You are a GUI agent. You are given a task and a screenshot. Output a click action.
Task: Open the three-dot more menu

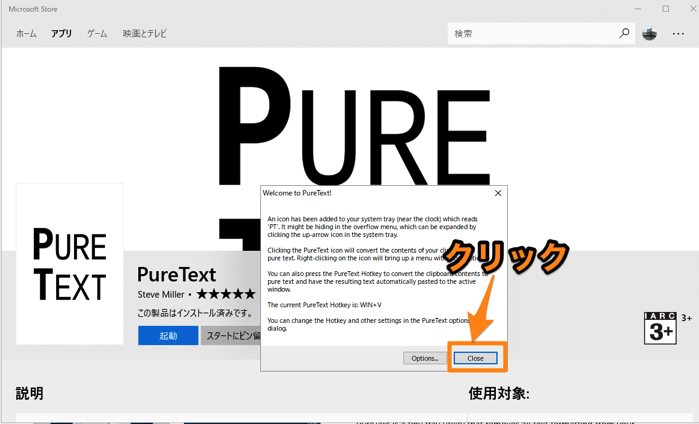pos(678,33)
